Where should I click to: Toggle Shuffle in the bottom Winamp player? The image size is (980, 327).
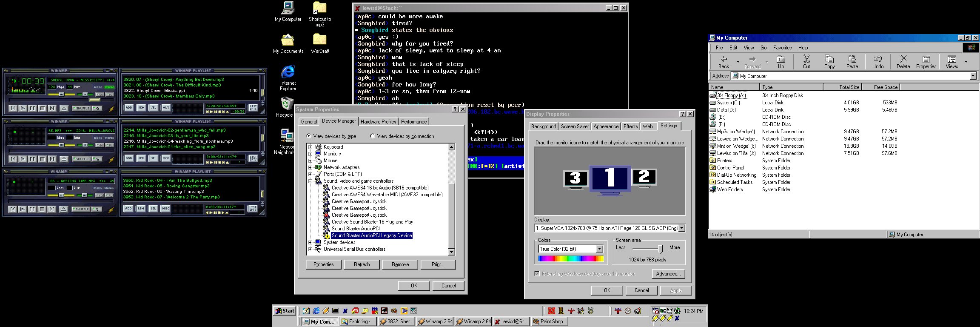point(81,209)
